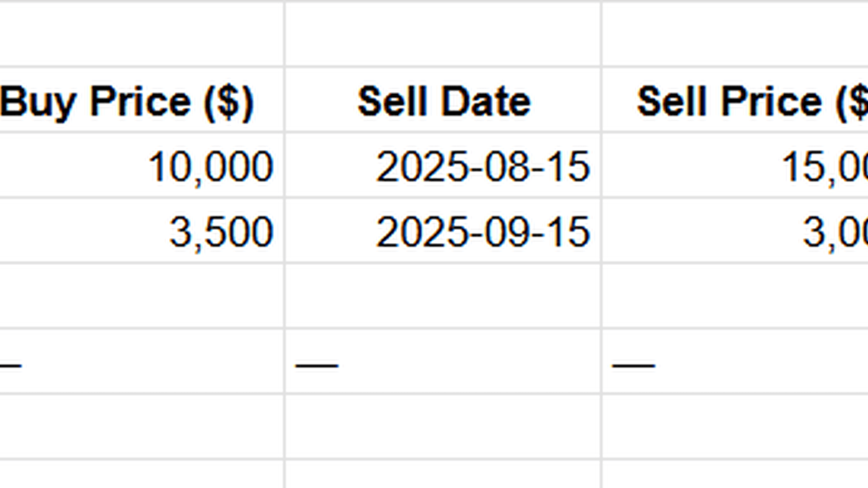Viewport: 868px width, 488px height.
Task: Click the 2025-09-15 sell date cell
Action: point(443,231)
